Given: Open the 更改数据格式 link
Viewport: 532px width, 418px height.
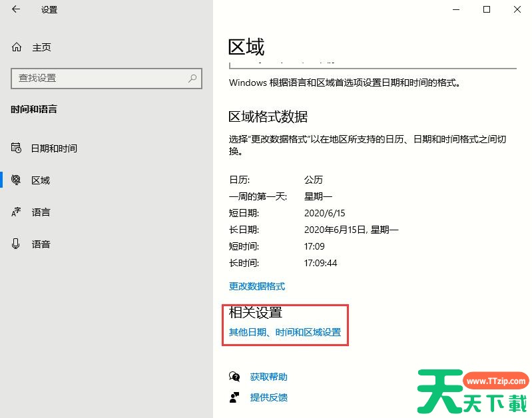Looking at the screenshot, I should click(257, 286).
